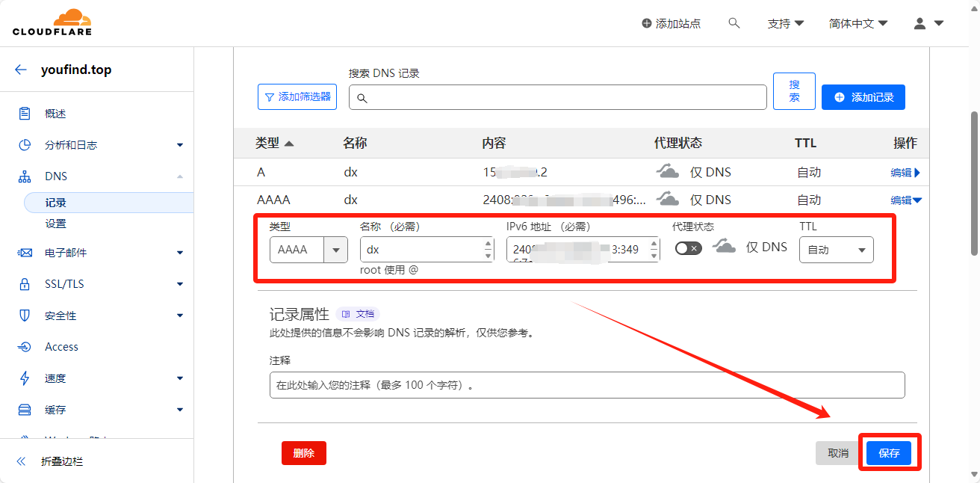Open the search magnifier in top bar

click(x=734, y=23)
